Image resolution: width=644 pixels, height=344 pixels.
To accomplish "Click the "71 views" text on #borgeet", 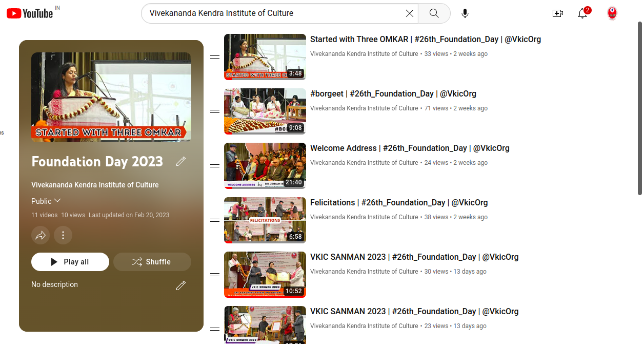I will [x=436, y=108].
